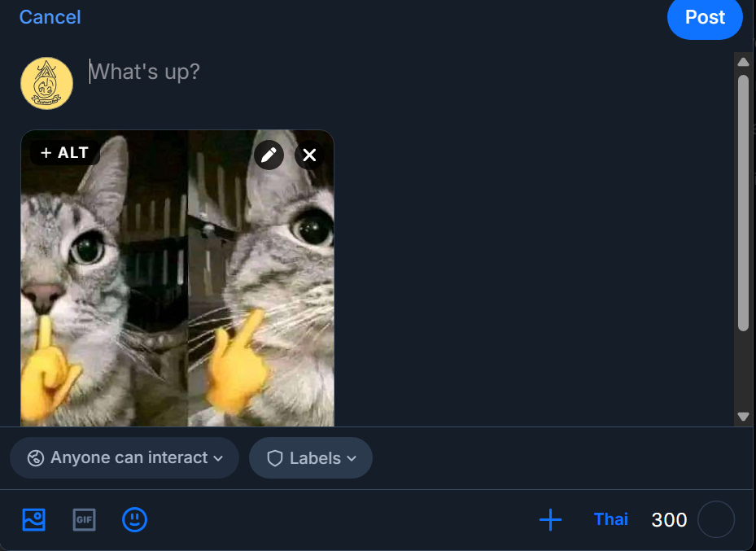Add another post to the thread
The height and width of the screenshot is (551, 756).
click(551, 519)
